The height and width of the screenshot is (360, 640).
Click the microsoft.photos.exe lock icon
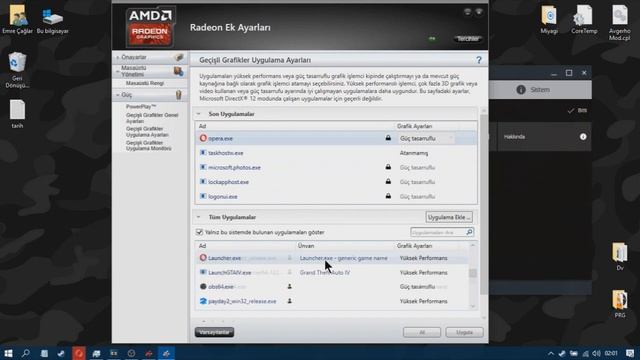click(388, 167)
